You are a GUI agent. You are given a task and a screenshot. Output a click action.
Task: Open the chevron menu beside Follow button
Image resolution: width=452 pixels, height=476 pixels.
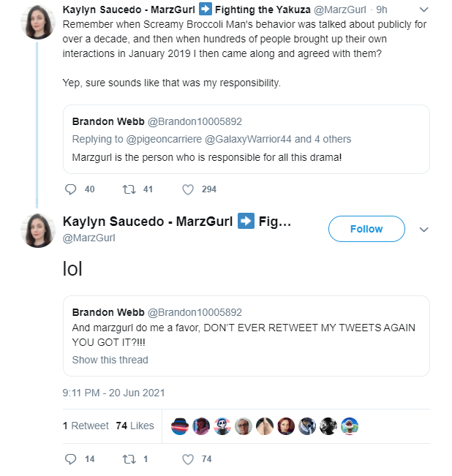[423, 230]
